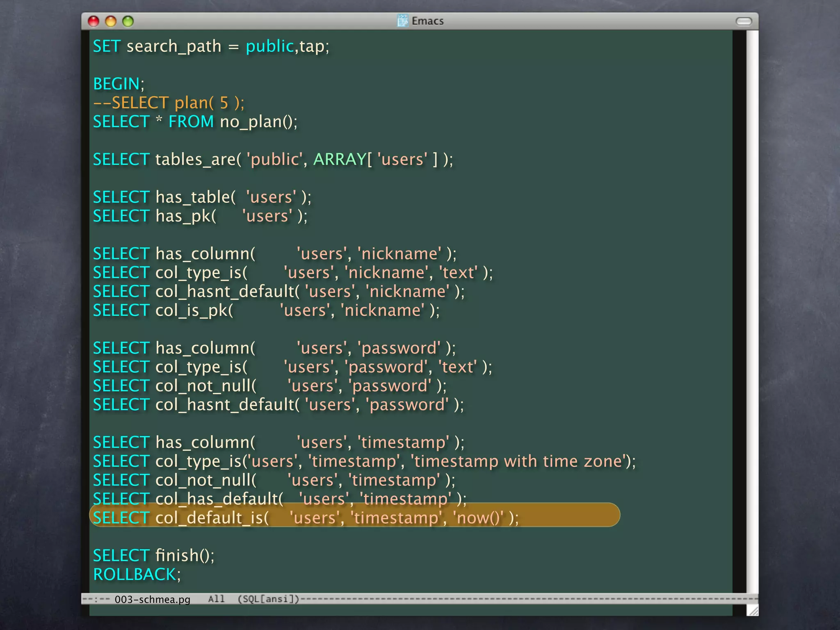The height and width of the screenshot is (630, 840).
Task: Click the has_column( 'users', 'nickname' ) line
Action: (x=274, y=254)
